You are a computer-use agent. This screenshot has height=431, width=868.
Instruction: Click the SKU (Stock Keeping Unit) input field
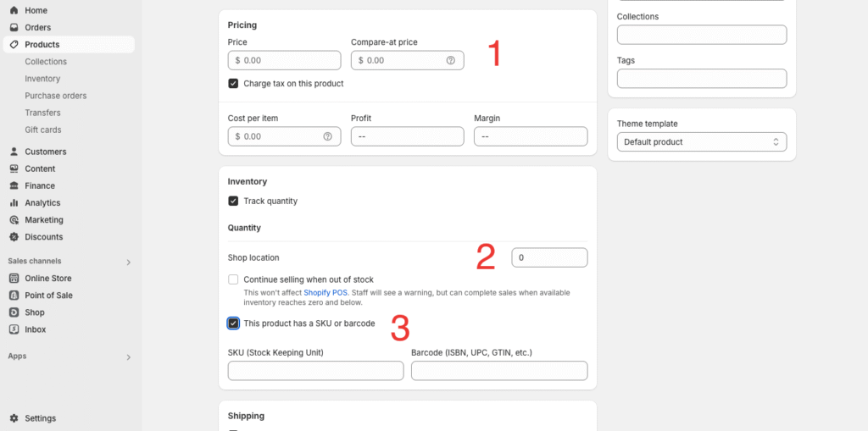(x=315, y=371)
